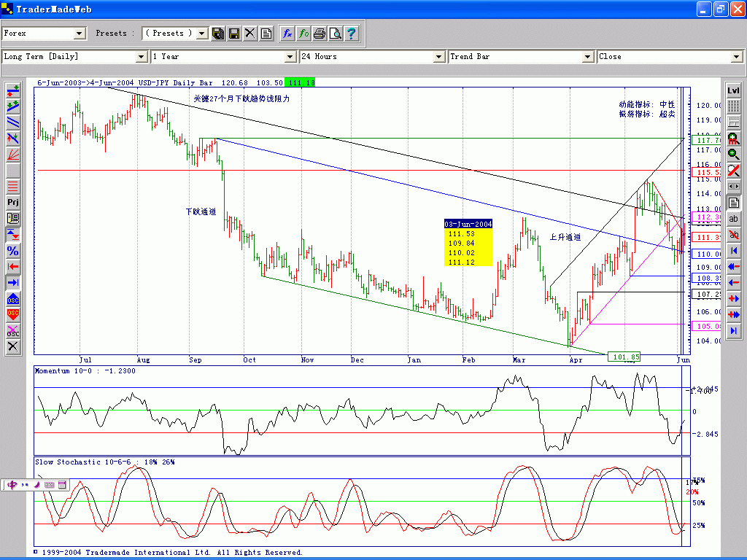747x560 pixels.
Task: Click the printer icon in toolbar
Action: pyautogui.click(x=320, y=34)
